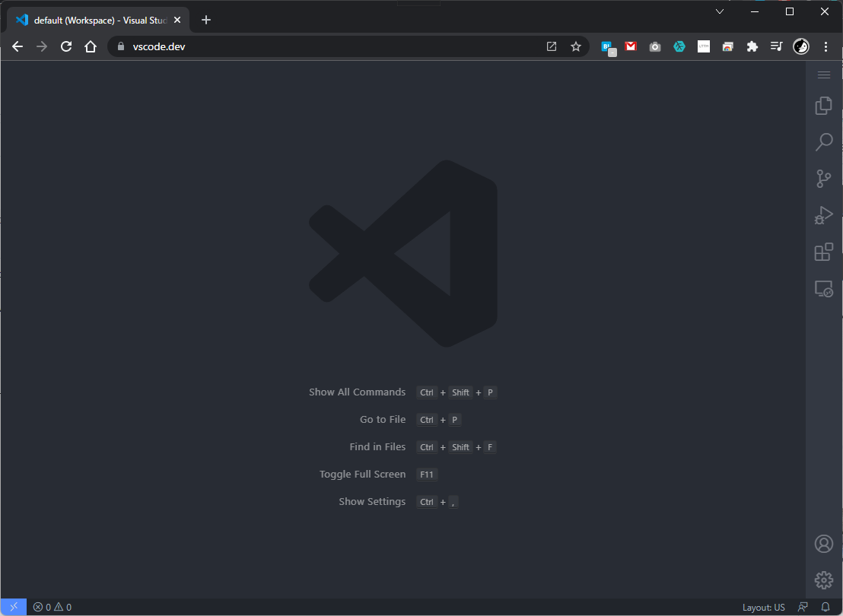Open a new browser tab
Image resolution: width=843 pixels, height=616 pixels.
(x=206, y=20)
